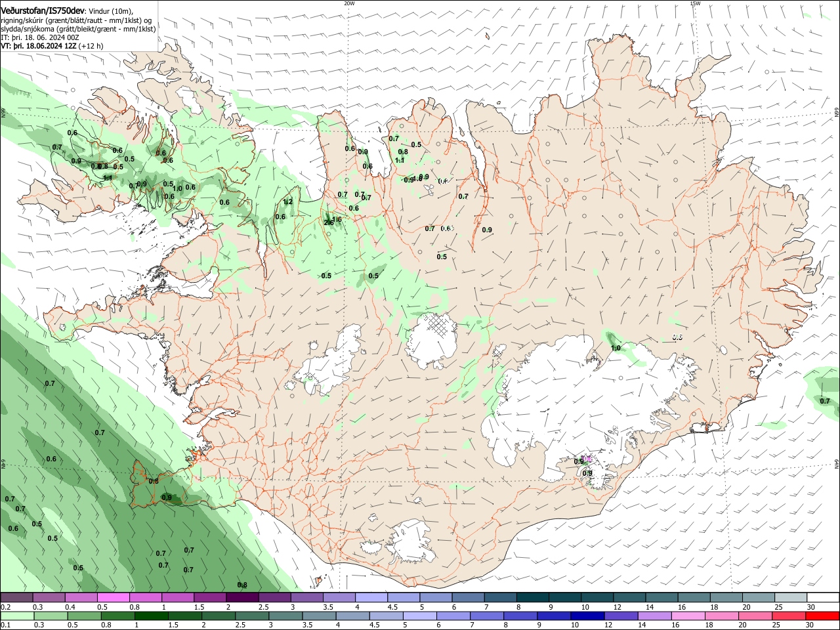840x630 pixels.
Task: Select the navy blue swatch above lower-row label 10
Action: coord(587,616)
